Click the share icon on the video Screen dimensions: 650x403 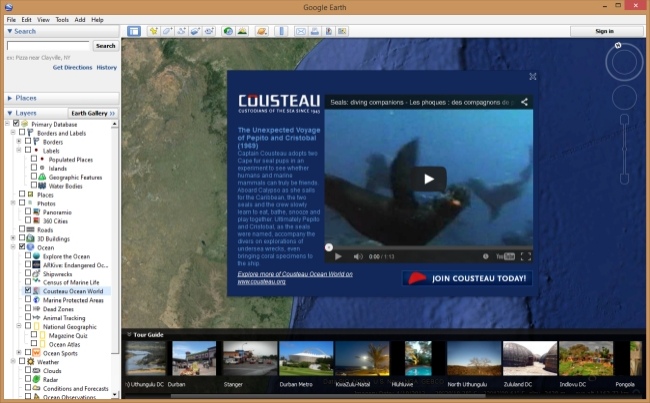[524, 102]
